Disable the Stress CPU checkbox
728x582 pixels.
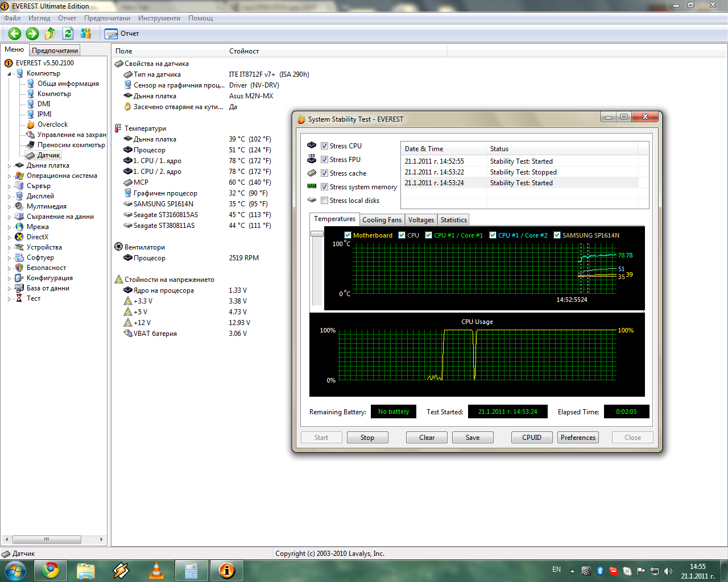(x=324, y=146)
